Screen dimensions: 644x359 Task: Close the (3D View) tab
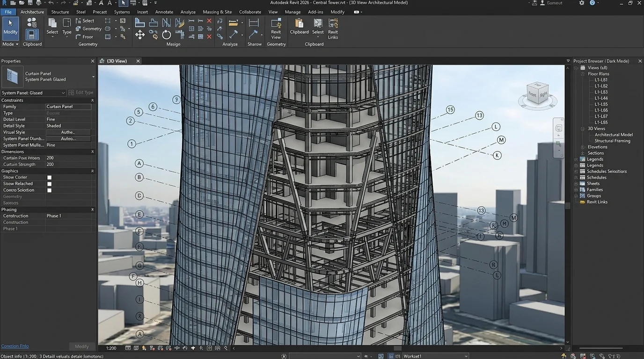tap(138, 61)
